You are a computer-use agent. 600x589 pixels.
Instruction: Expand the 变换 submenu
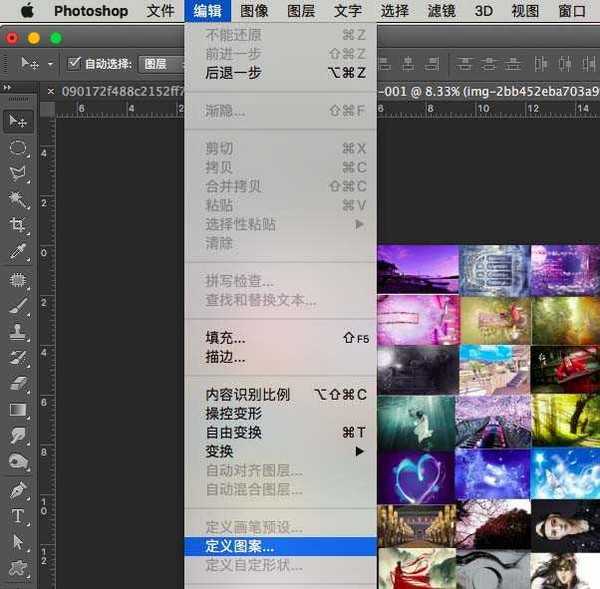coord(280,452)
